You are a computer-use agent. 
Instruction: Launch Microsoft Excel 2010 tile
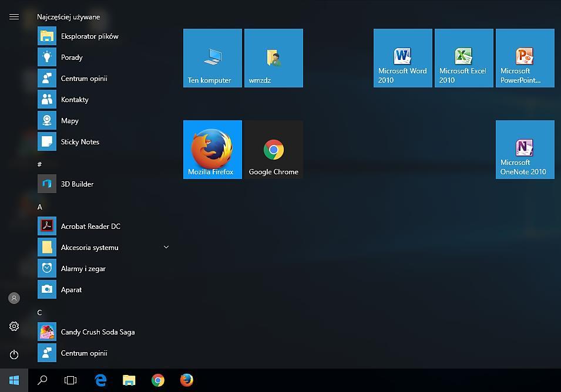464,58
